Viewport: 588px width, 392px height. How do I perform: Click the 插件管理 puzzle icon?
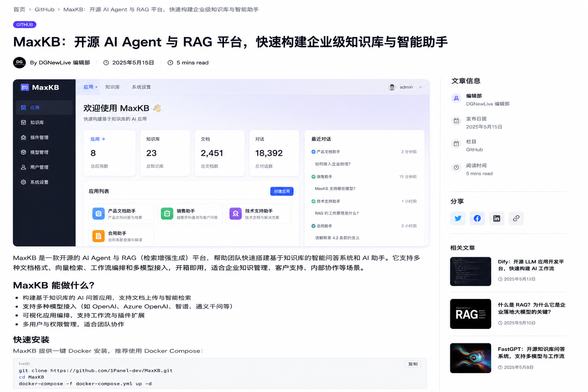coord(23,137)
